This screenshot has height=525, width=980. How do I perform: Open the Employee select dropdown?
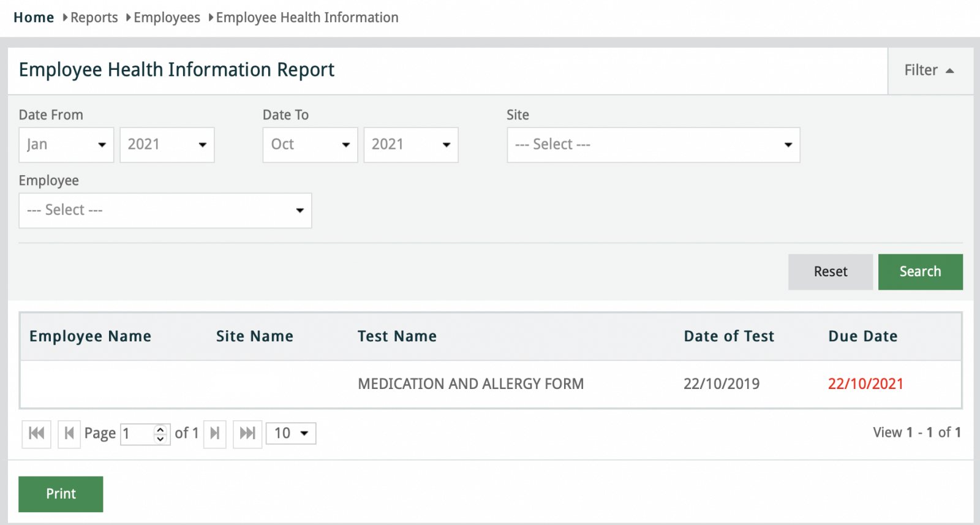[165, 210]
